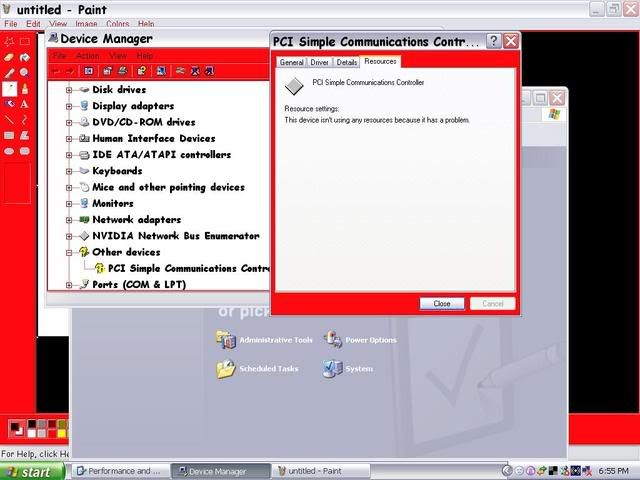The image size is (640, 480).
Task: Click Close in the PCI controller dialog
Action: [442, 304]
